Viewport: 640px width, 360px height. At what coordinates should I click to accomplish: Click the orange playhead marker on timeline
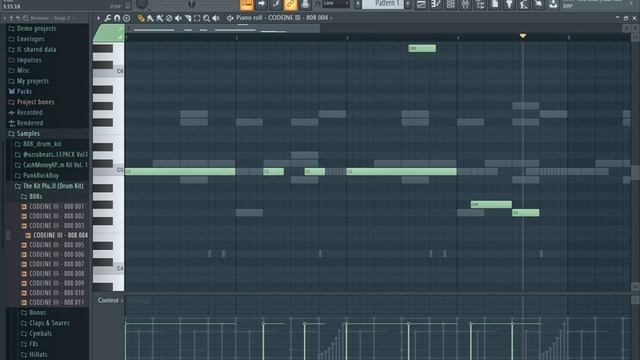(x=523, y=36)
